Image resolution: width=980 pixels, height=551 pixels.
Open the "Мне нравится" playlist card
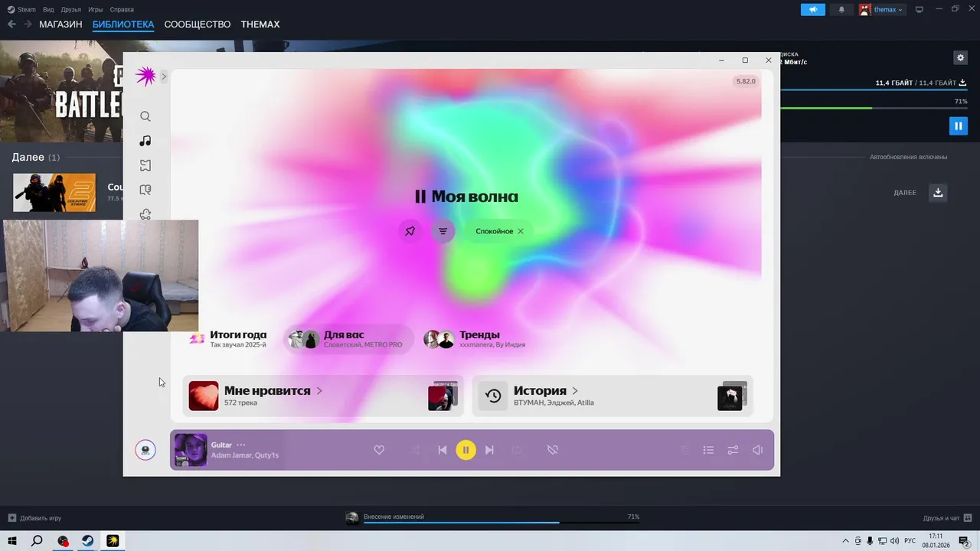[323, 396]
